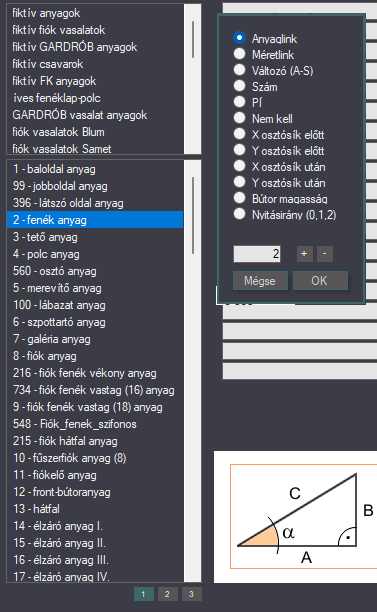
Task: Click the right triangle diagram image
Action: pyautogui.click(x=295, y=517)
